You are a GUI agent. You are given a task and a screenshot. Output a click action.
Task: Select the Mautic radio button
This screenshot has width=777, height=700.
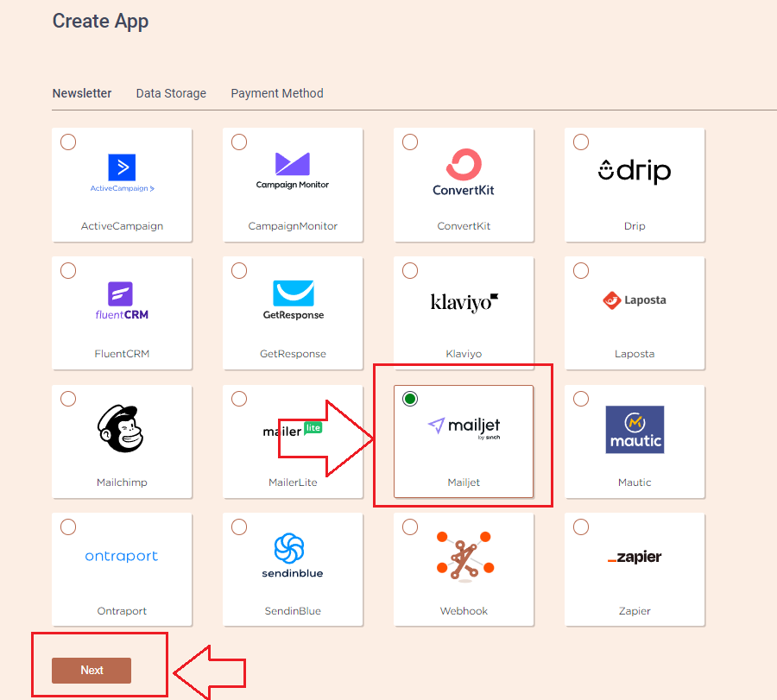(x=581, y=399)
